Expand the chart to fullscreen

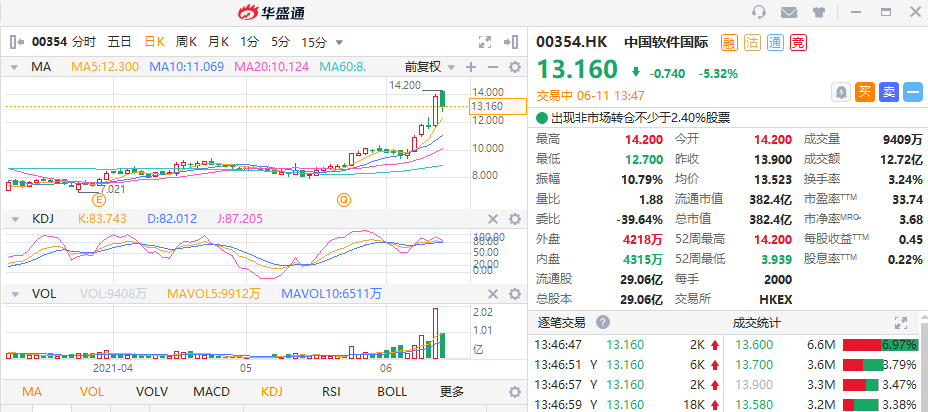coord(485,42)
